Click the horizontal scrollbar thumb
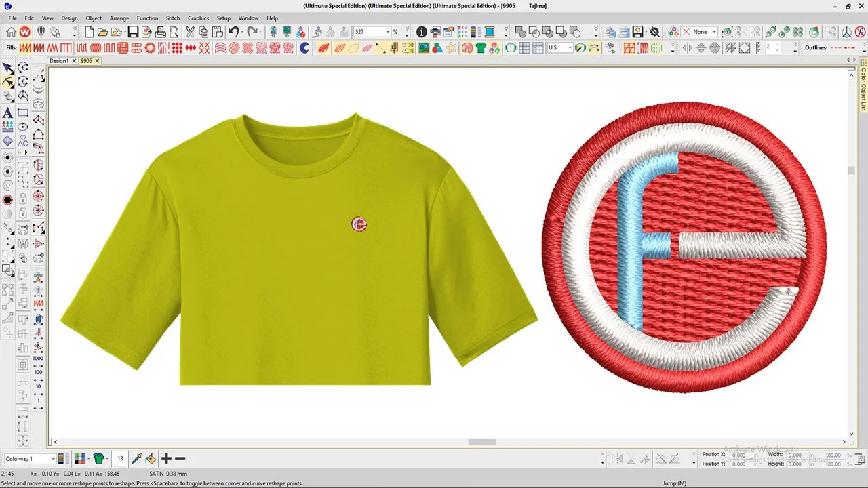 click(x=482, y=442)
